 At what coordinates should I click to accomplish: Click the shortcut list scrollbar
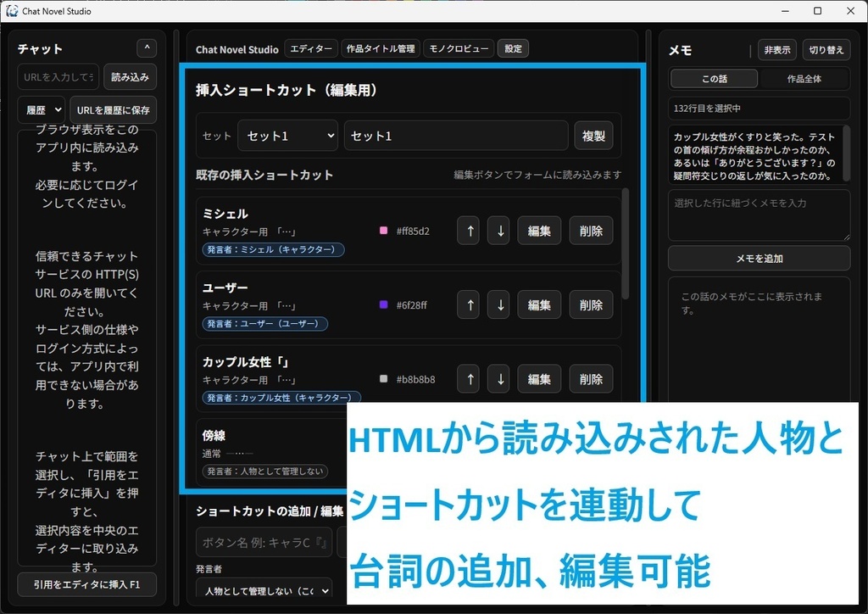click(x=625, y=243)
